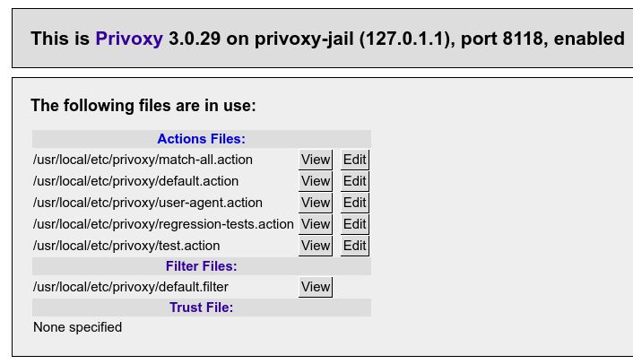Edit the user-agent.action file
Viewport: 633px width, 364px height.
click(355, 203)
